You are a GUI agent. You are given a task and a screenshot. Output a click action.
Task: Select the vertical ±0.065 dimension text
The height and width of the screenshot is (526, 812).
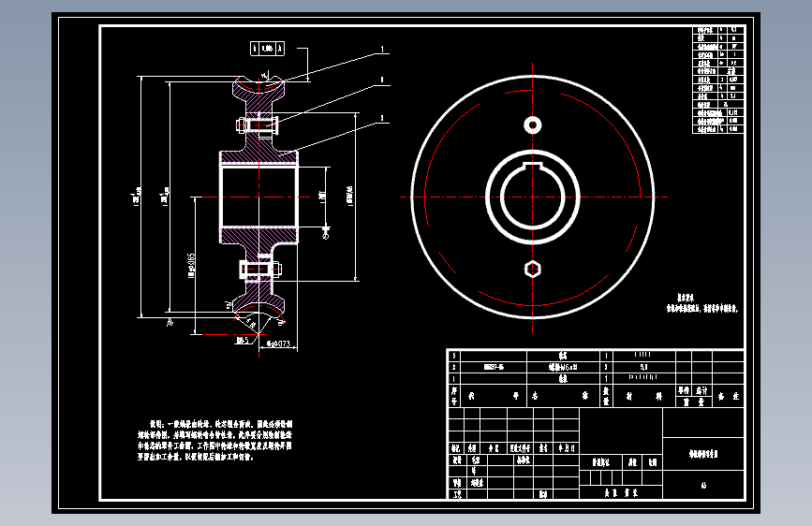tap(192, 266)
